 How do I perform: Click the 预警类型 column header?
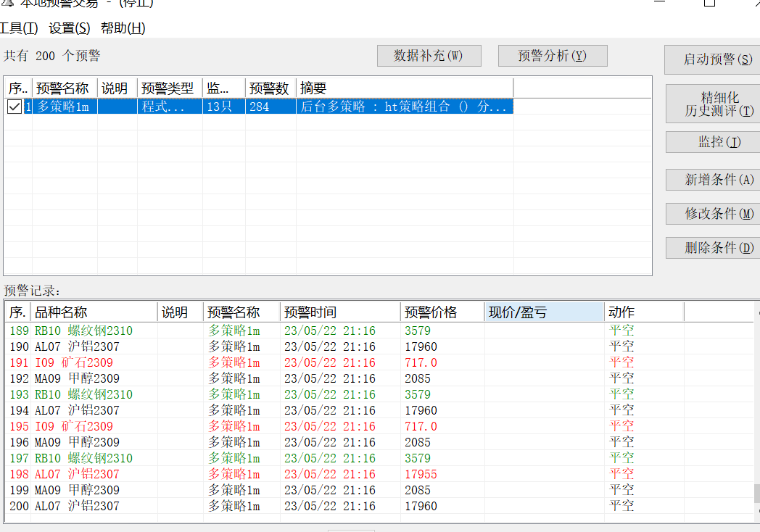170,88
